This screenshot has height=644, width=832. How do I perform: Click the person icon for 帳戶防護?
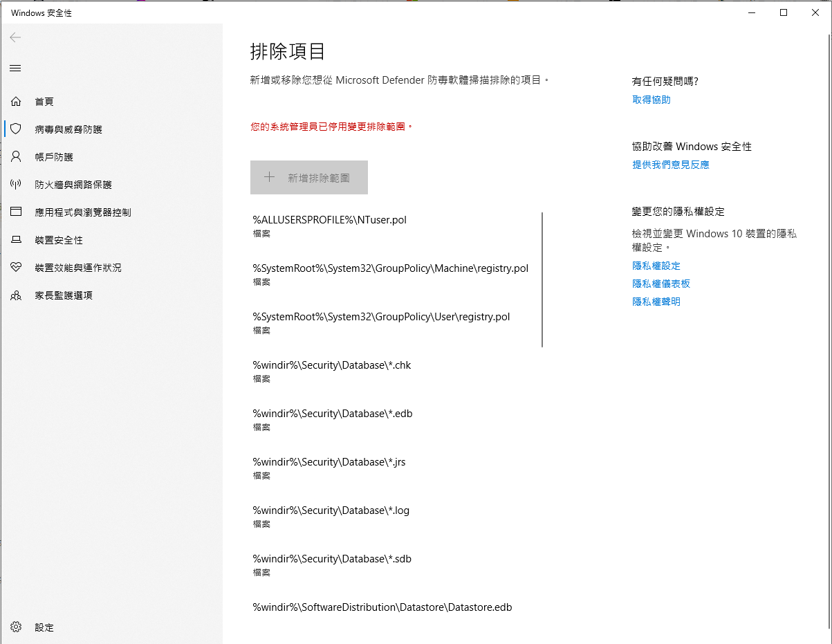[x=16, y=157]
